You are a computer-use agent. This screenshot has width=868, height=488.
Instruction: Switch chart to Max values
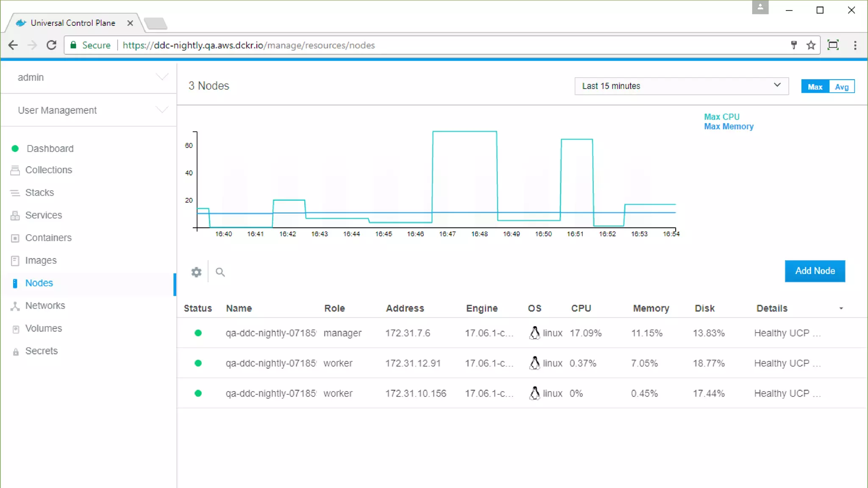pos(815,87)
